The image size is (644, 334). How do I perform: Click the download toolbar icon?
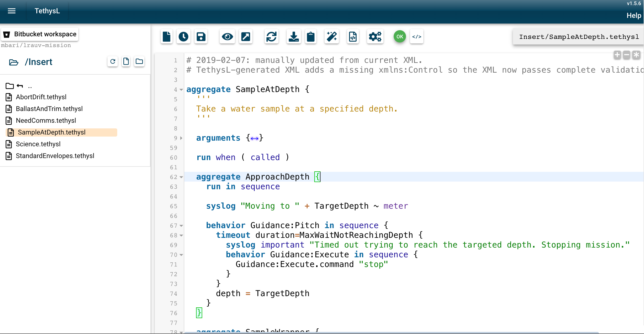click(294, 37)
